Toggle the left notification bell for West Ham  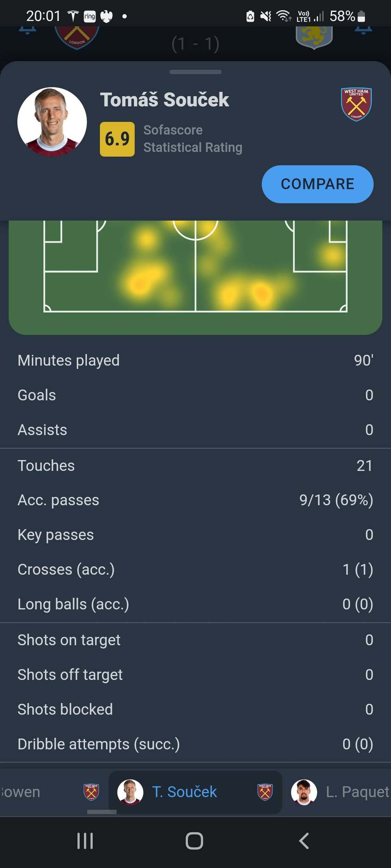point(28,31)
